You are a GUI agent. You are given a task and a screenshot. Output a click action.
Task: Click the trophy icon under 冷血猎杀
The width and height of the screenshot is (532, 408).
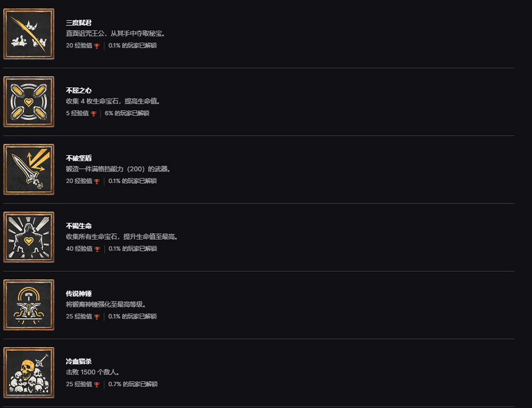[97, 385]
